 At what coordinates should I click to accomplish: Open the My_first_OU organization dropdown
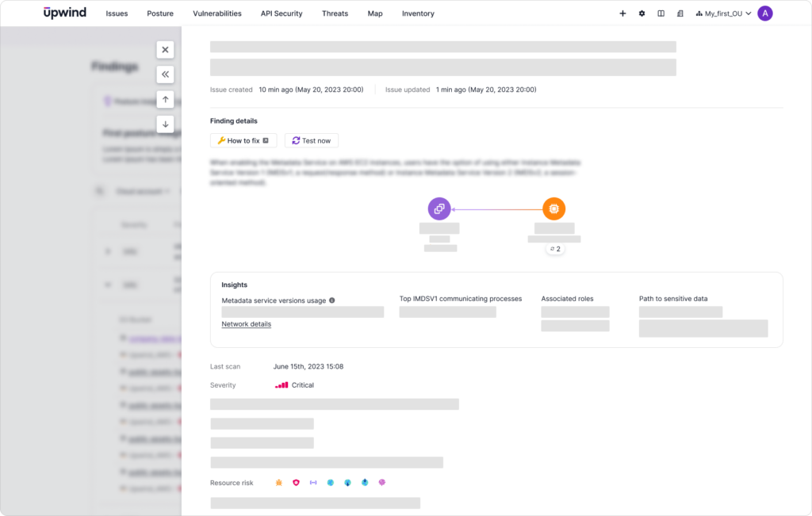click(x=722, y=13)
